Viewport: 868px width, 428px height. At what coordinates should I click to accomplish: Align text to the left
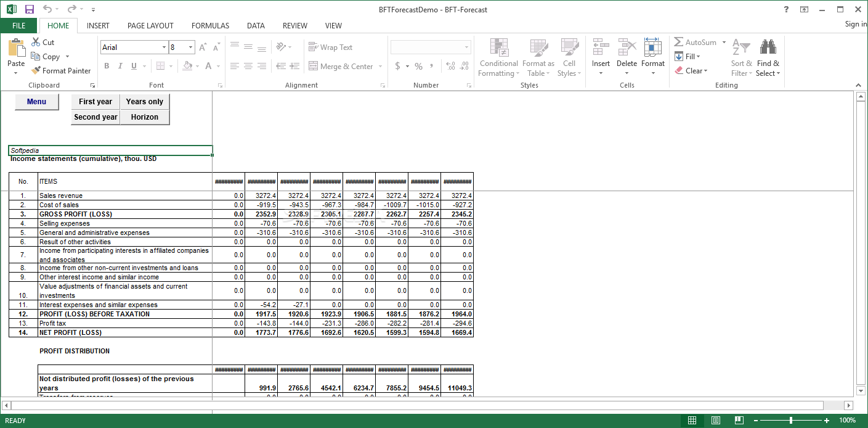tap(234, 66)
